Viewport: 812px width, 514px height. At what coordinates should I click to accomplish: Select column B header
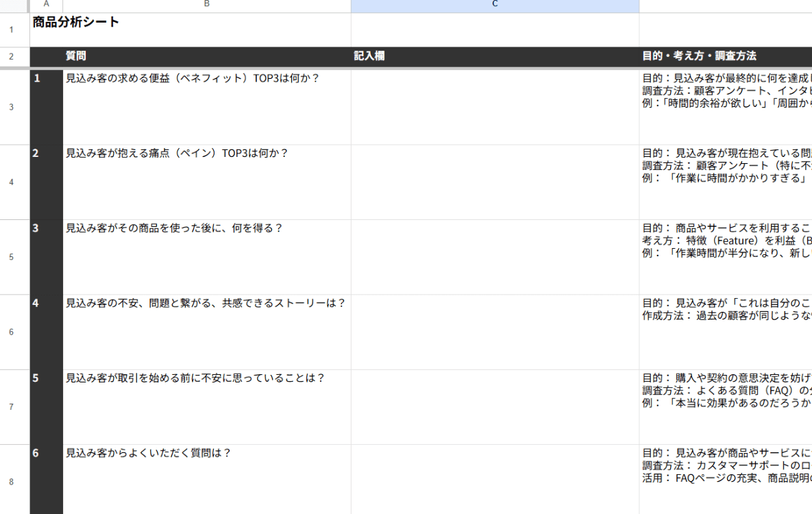pos(206,5)
